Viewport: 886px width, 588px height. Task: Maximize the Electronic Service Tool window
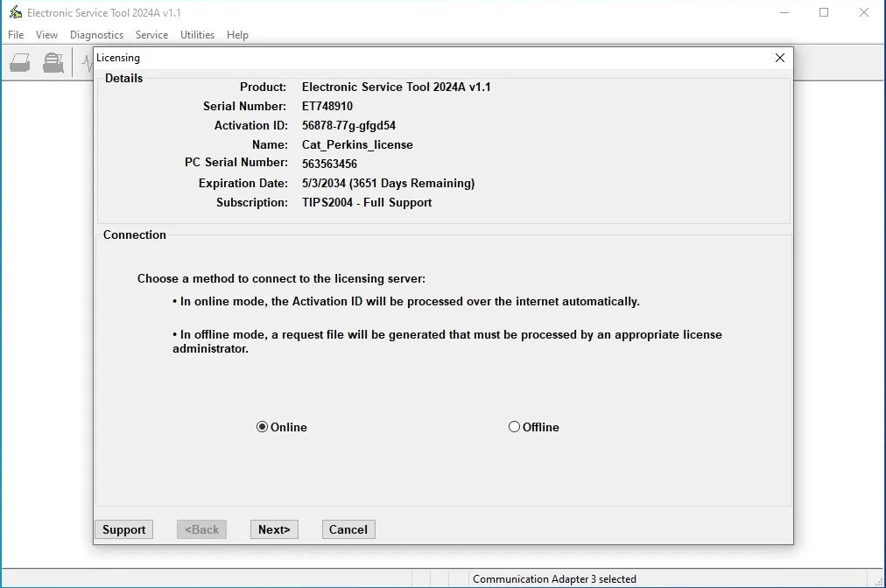click(x=824, y=12)
